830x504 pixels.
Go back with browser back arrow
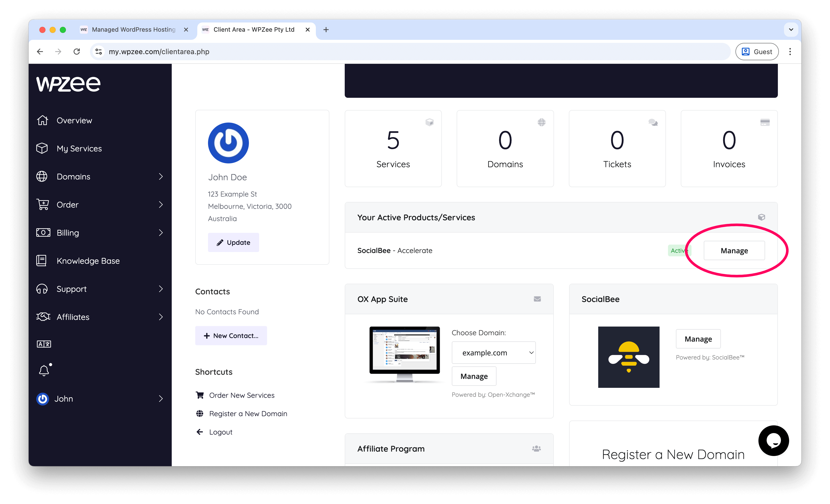click(x=40, y=52)
